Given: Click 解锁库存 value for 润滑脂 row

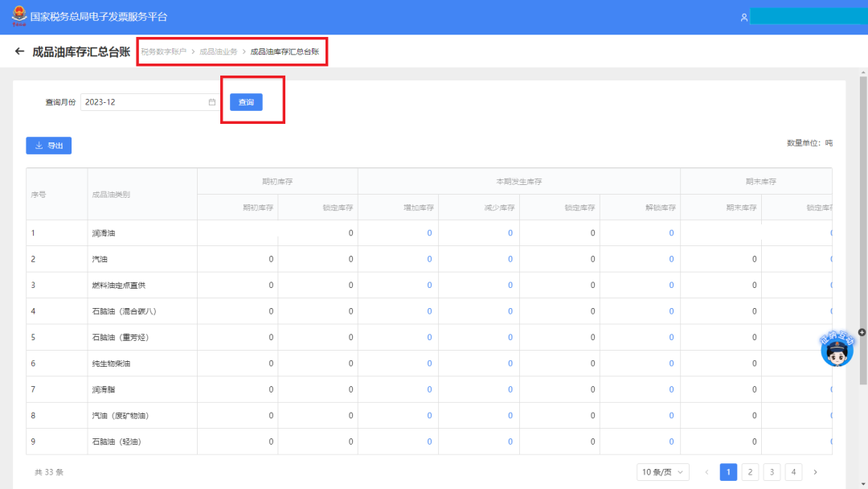Looking at the screenshot, I should tap(671, 389).
